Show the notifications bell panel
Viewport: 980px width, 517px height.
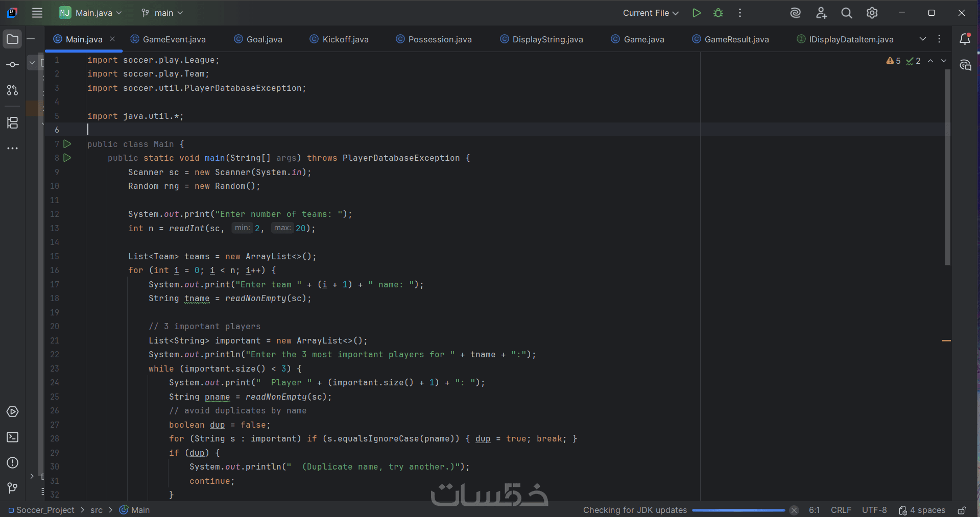965,39
